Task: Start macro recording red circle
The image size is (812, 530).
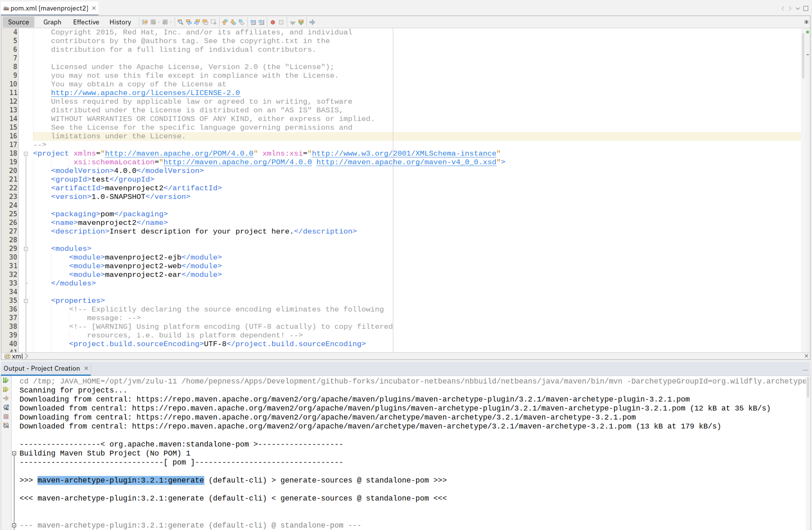Action: tap(273, 22)
